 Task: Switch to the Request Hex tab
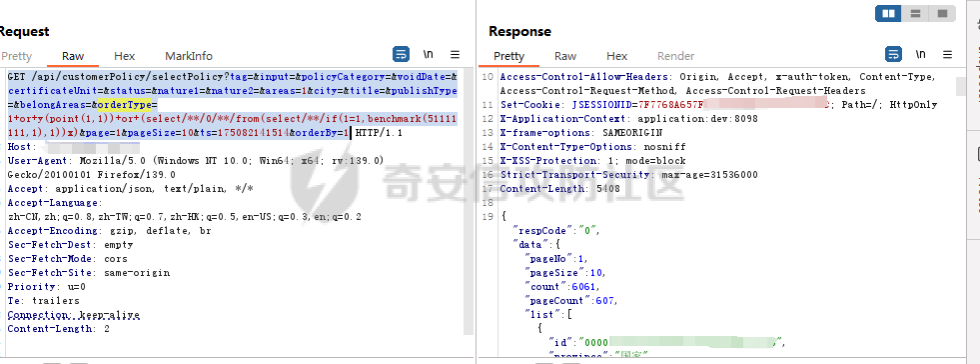tap(125, 56)
